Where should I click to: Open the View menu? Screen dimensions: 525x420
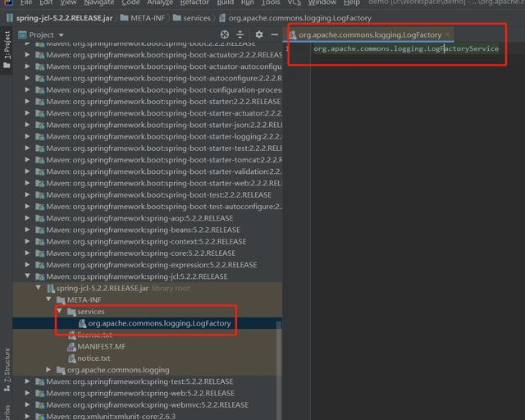pyautogui.click(x=68, y=2)
